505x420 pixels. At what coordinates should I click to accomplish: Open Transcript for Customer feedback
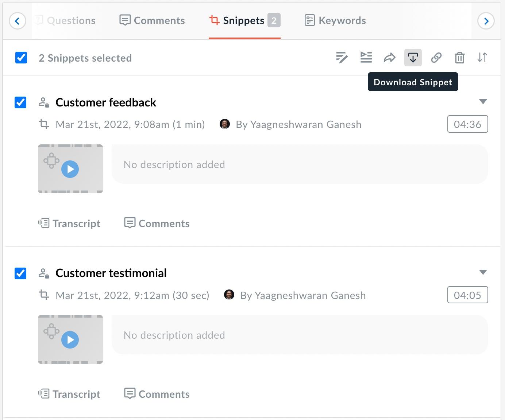point(69,223)
